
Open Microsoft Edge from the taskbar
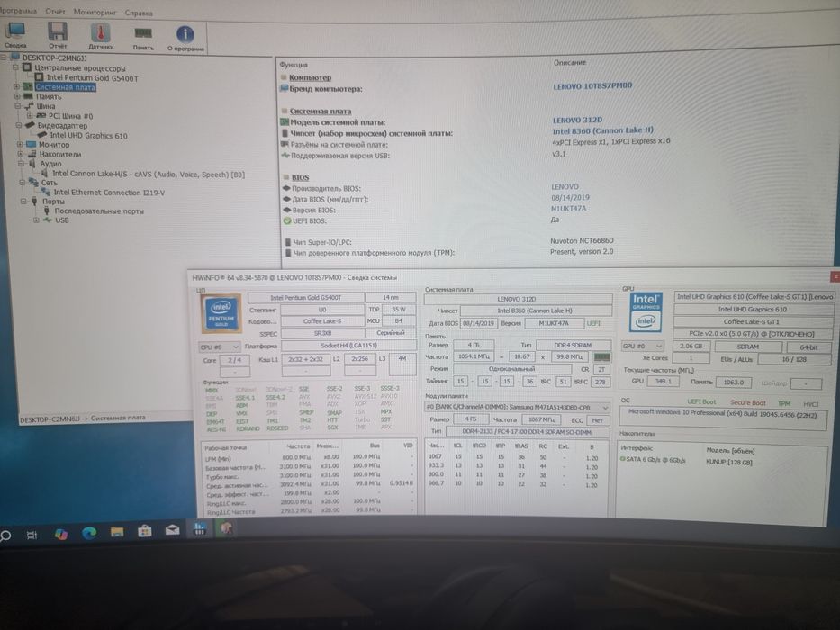tap(89, 533)
